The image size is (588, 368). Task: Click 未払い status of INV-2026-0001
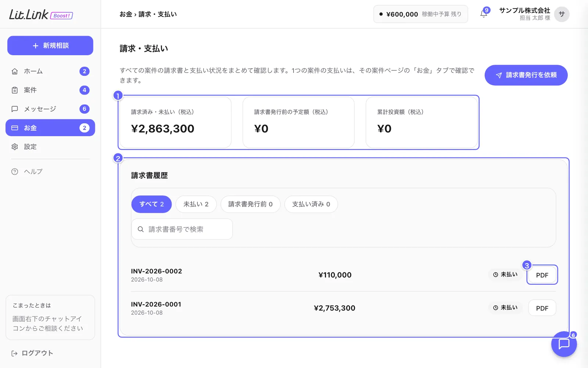505,308
